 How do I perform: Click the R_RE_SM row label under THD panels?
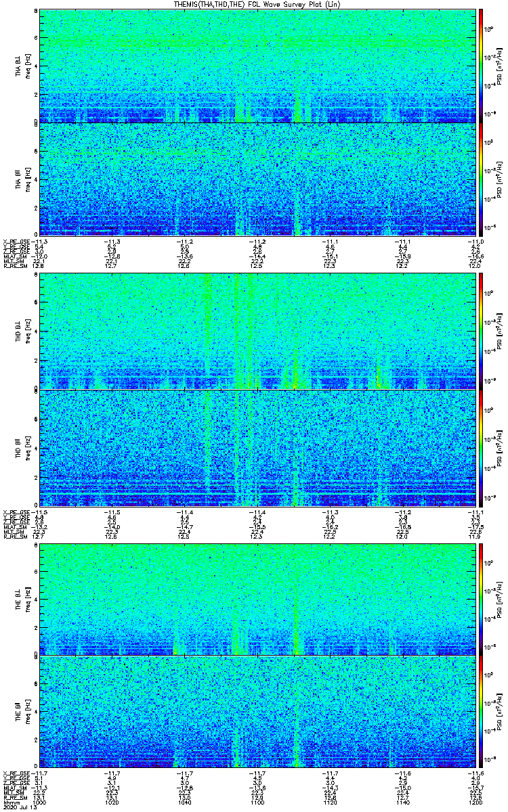click(16, 537)
